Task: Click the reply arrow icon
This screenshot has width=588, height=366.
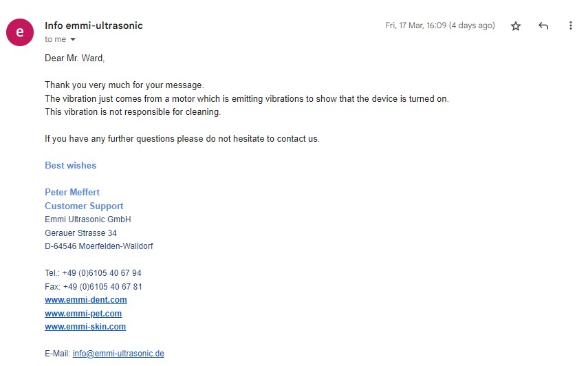Action: (543, 25)
